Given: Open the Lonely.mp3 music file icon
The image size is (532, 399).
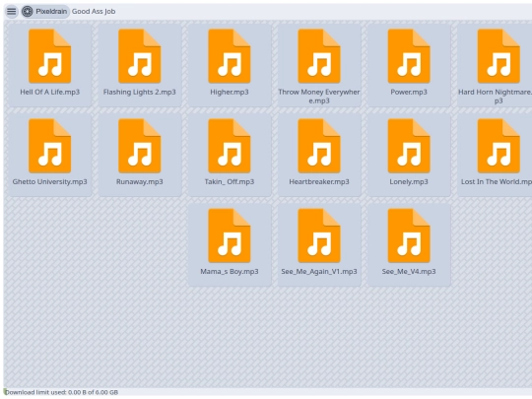Looking at the screenshot, I should 409,146.
